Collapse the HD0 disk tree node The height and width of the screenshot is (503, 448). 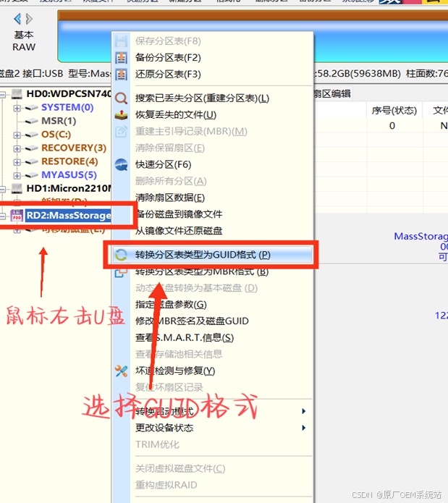(x=3, y=94)
